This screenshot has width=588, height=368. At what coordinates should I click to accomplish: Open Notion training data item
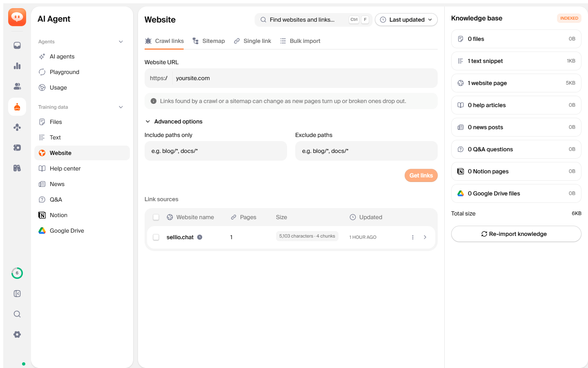[82, 215]
